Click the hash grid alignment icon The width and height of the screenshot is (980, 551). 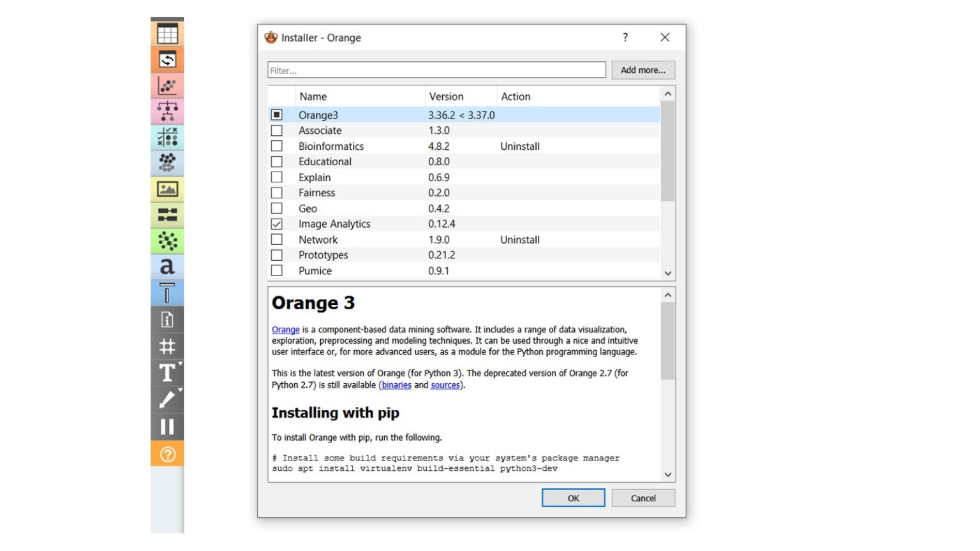click(167, 346)
